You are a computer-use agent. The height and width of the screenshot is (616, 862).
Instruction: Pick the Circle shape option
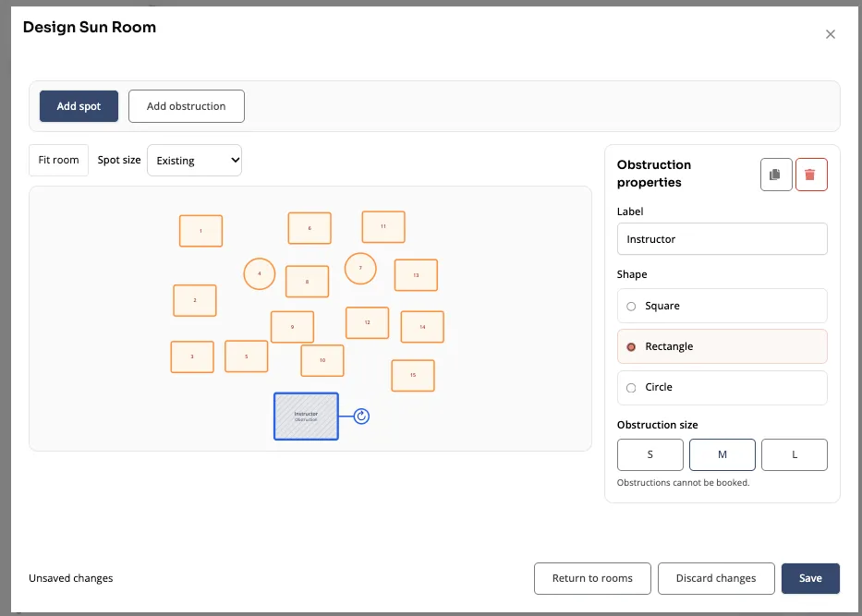click(722, 387)
